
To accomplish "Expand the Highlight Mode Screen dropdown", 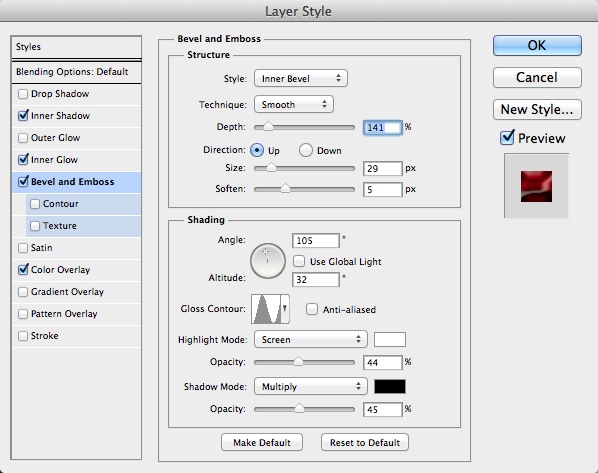I will [311, 339].
